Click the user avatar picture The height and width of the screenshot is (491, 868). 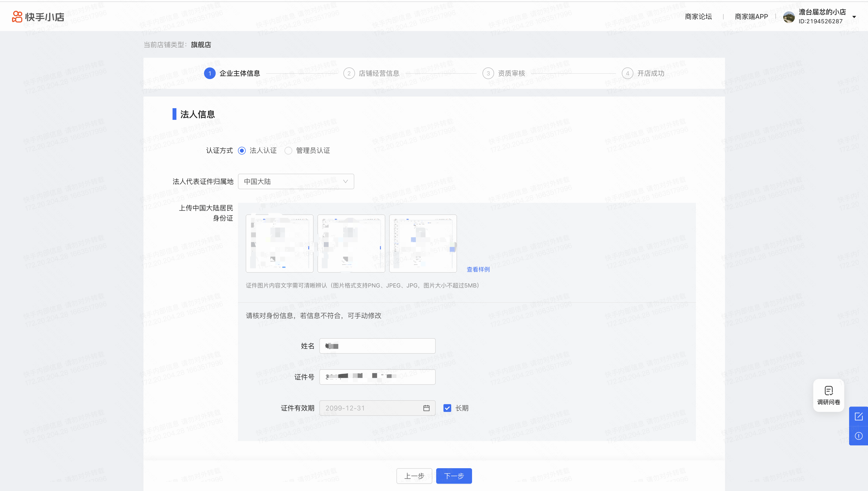click(x=789, y=17)
